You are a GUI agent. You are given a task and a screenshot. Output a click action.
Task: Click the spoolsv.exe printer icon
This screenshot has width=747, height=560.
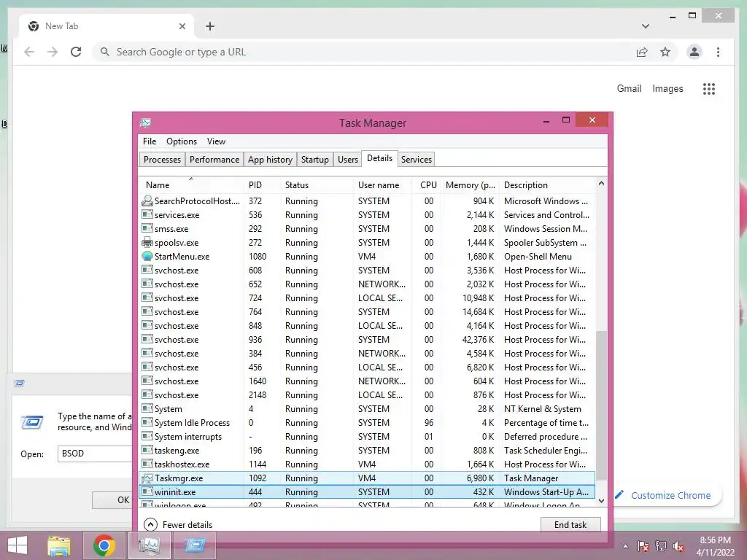(147, 242)
